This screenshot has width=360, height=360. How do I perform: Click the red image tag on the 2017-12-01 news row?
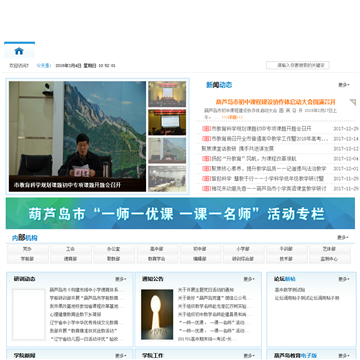206,169
